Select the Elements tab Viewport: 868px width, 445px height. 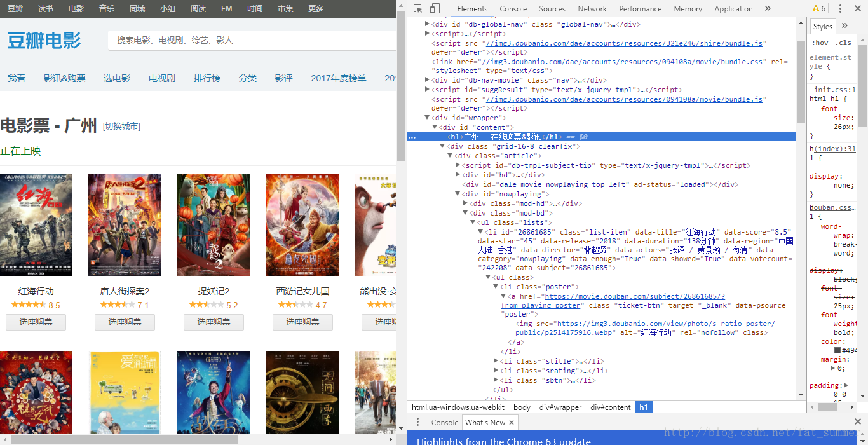click(x=472, y=9)
